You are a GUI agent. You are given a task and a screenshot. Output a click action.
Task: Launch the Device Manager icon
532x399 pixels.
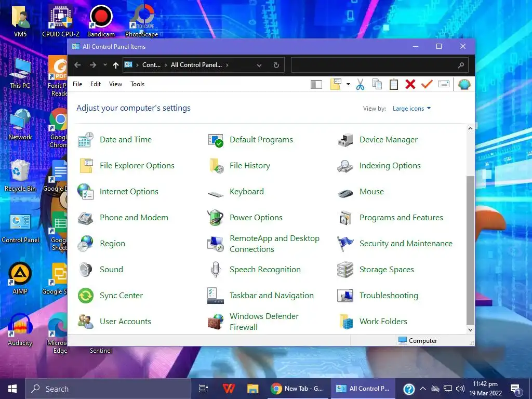click(x=345, y=140)
